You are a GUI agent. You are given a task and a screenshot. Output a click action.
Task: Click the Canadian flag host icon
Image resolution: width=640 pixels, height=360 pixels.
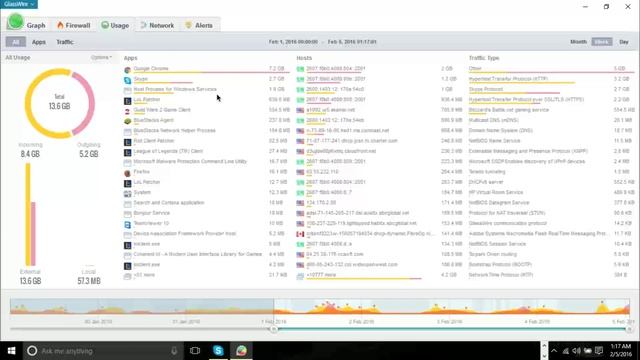(300, 234)
